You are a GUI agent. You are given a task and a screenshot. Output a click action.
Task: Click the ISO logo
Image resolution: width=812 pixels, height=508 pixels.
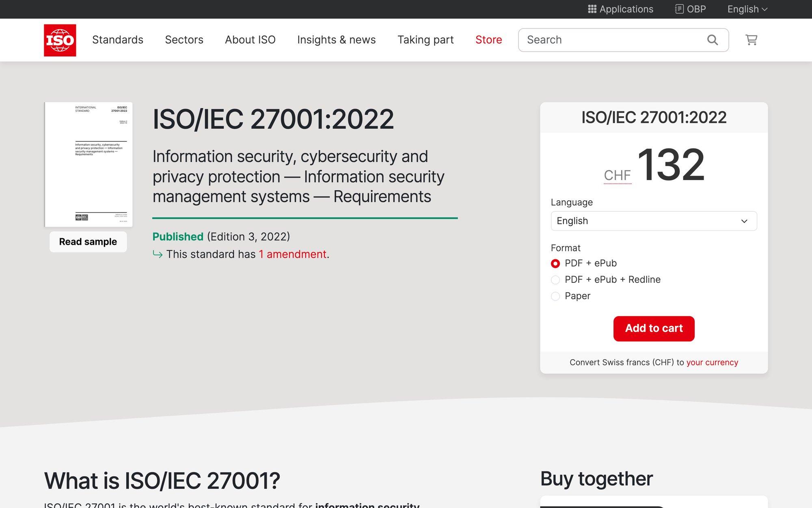[x=60, y=39]
